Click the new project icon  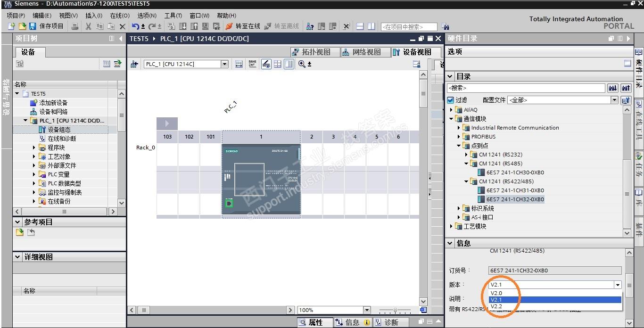tap(12, 26)
